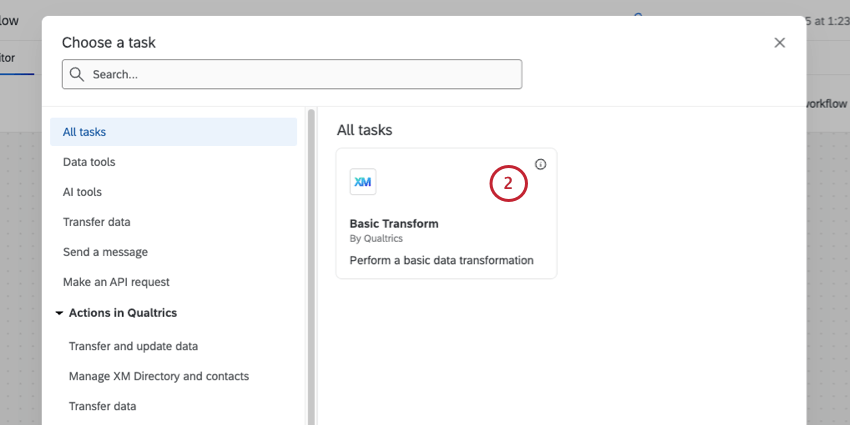The image size is (850, 425).
Task: Select top-level Transfer data category
Action: (96, 222)
